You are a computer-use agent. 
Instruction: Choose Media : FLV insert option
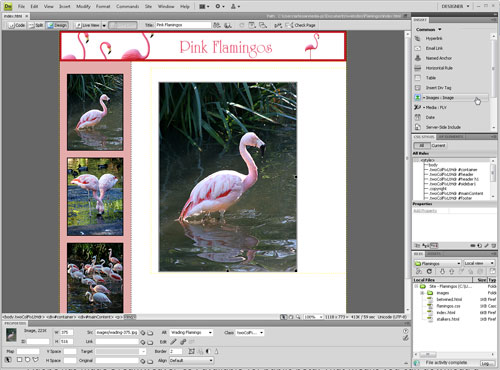point(436,107)
